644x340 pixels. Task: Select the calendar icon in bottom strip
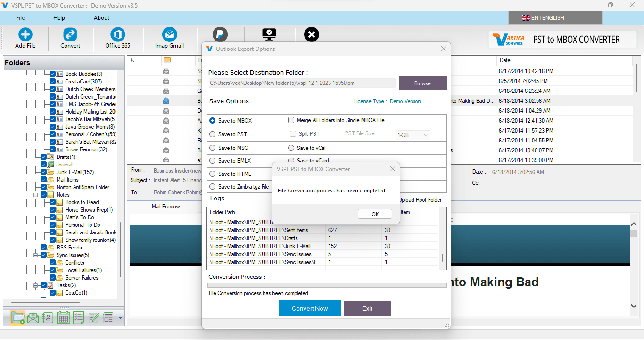(x=63, y=318)
